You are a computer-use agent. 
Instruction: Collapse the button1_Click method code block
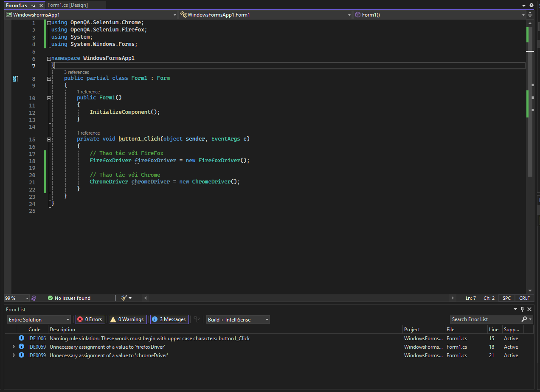click(49, 139)
